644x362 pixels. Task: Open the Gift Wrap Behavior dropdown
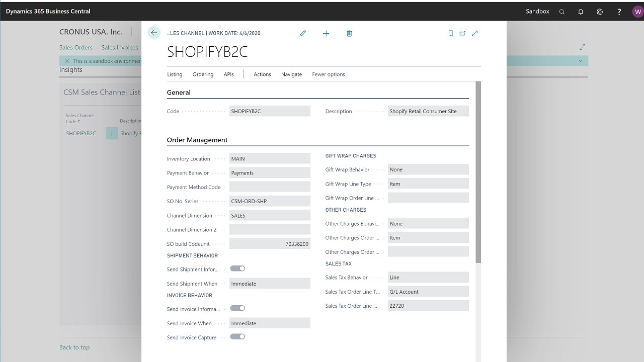[x=428, y=169]
